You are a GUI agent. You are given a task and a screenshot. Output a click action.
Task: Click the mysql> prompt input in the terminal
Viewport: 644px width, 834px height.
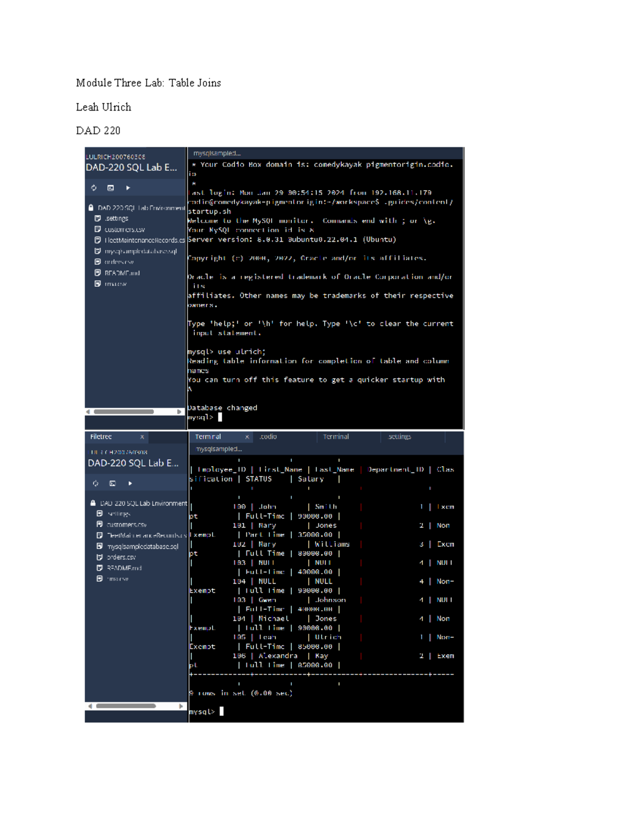click(x=221, y=711)
